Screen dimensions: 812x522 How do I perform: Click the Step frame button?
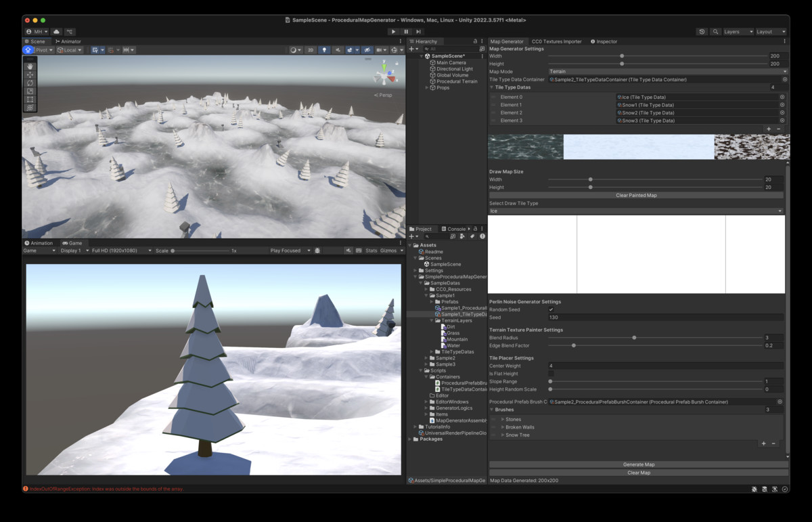[419, 32]
